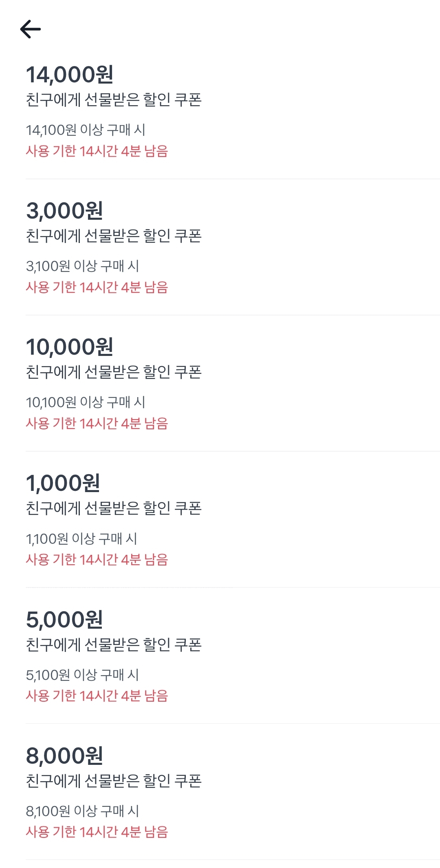This screenshot has width=440, height=868.
Task: Tap the 14,100원 이상 구매 시 condition
Action: tap(86, 130)
